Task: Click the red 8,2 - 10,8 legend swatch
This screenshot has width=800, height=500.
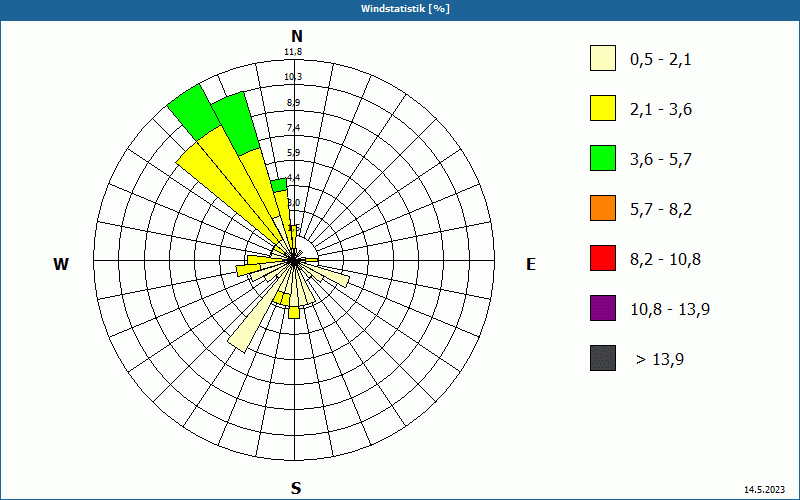Action: pos(603,258)
